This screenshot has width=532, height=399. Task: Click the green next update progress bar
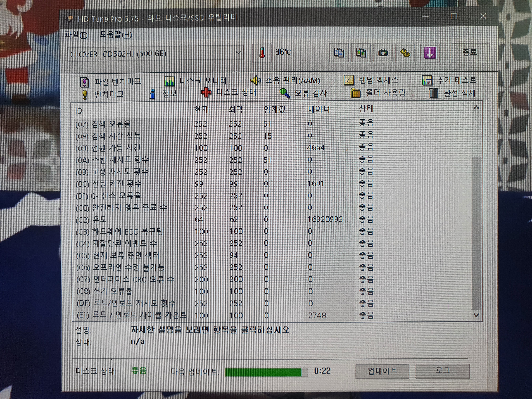click(266, 372)
